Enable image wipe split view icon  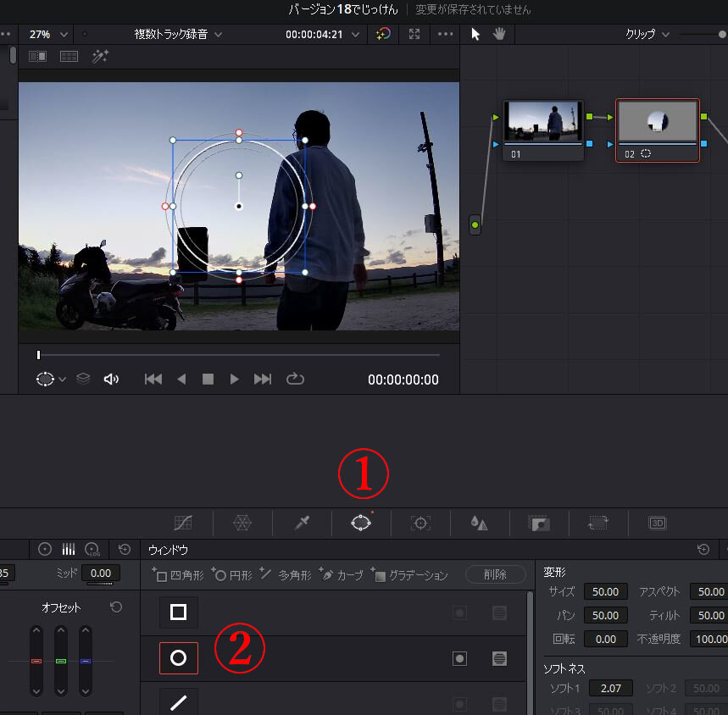click(x=37, y=57)
